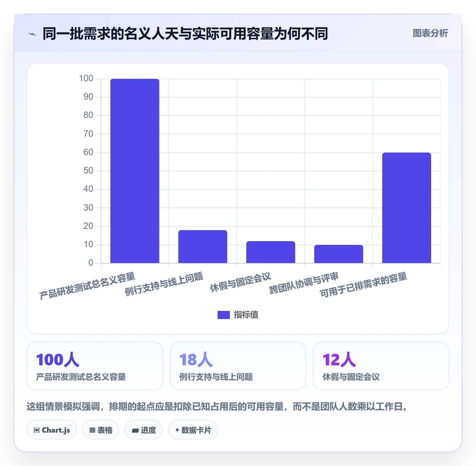Click the lightning bolt icon beside the title
This screenshot has height=466, width=476.
click(32, 34)
